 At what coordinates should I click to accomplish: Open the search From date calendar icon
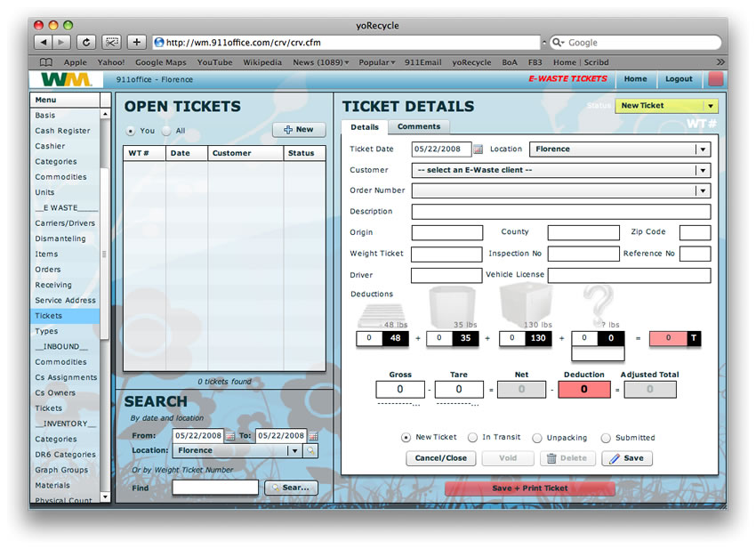[x=230, y=436]
